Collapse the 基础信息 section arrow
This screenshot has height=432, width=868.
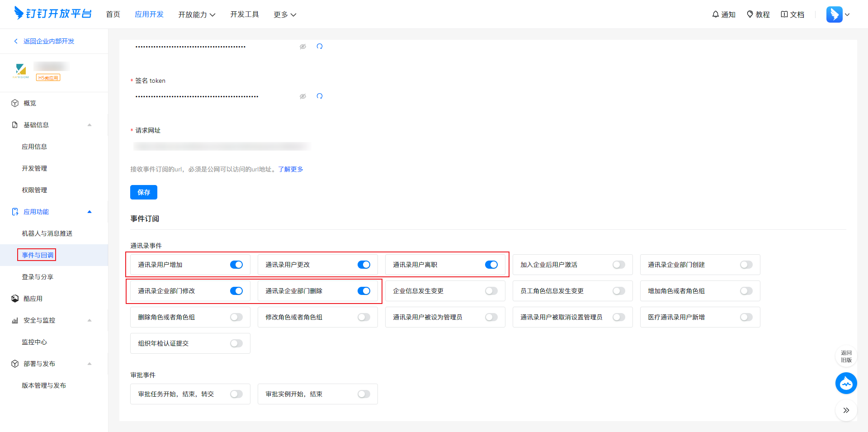click(x=90, y=125)
